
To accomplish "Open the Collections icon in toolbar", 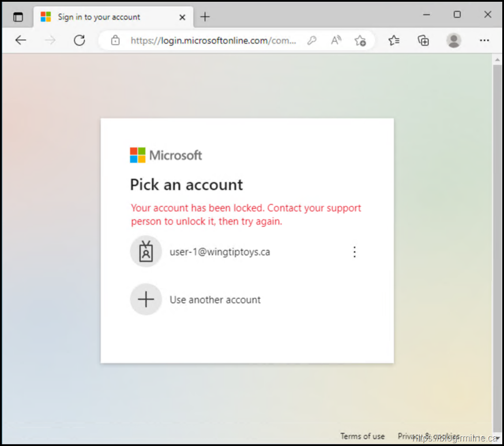I will tap(423, 40).
